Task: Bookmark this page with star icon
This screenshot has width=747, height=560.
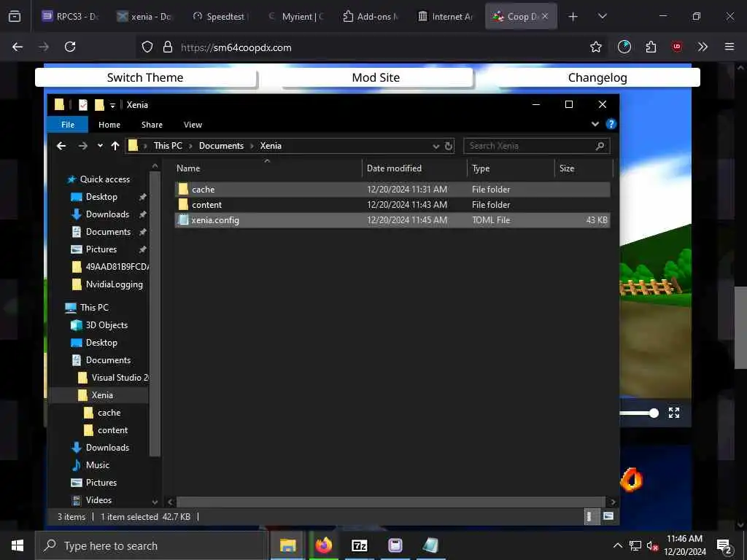Action: pos(595,47)
